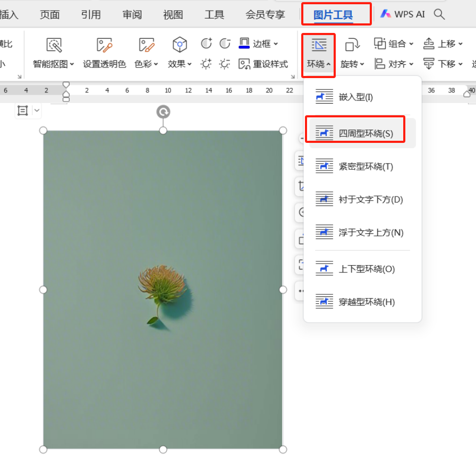Image resolution: width=476 pixels, height=460 pixels.
Task: Decrease contrast with the half-circle minus icon
Action: pyautogui.click(x=225, y=44)
